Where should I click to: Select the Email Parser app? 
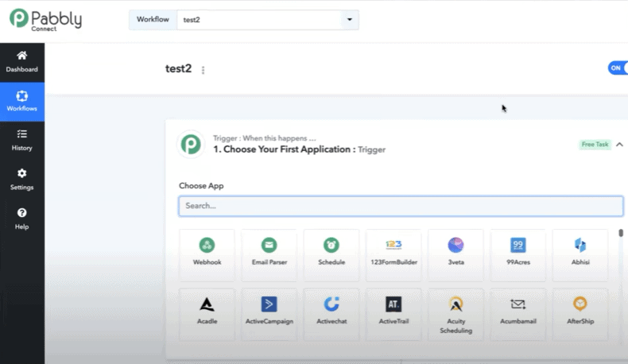coord(269,255)
